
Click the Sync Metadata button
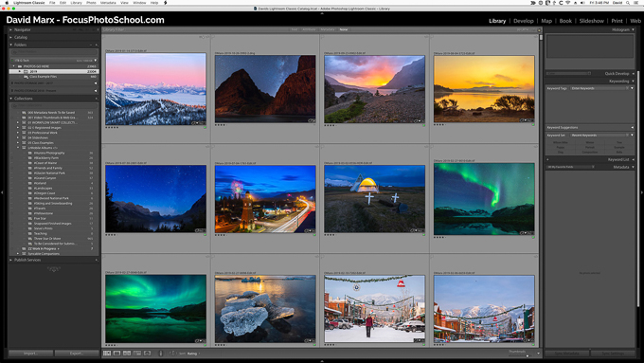(x=566, y=354)
